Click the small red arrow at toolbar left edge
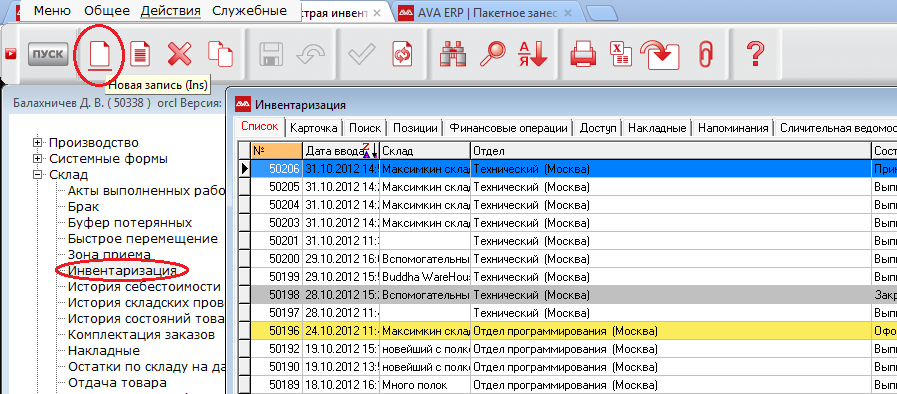897x394 pixels. click(x=10, y=54)
